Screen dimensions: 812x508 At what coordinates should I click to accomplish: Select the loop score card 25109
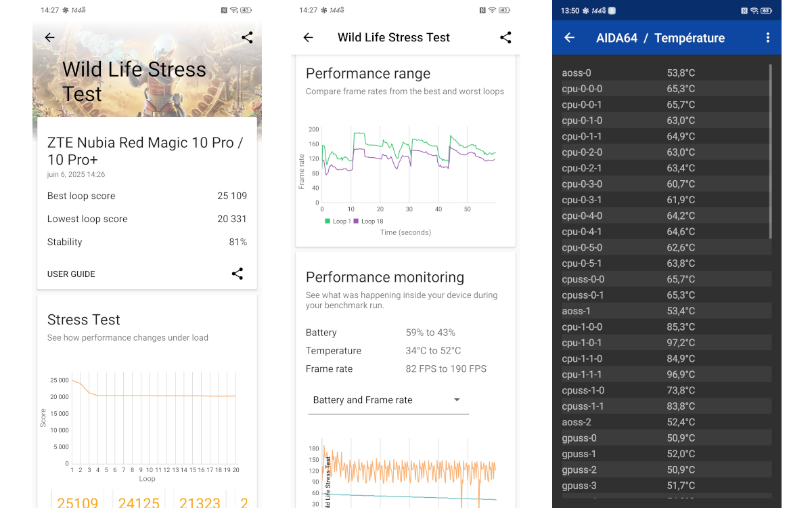[x=78, y=500]
